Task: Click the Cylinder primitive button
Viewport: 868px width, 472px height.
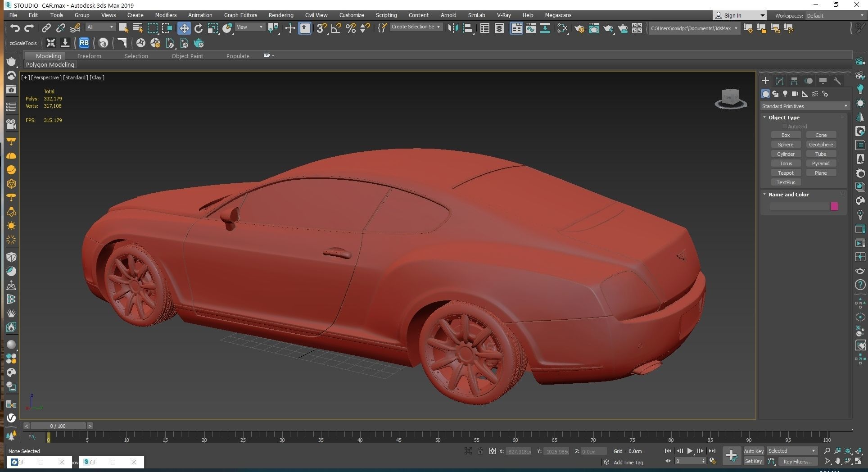Action: tap(786, 154)
